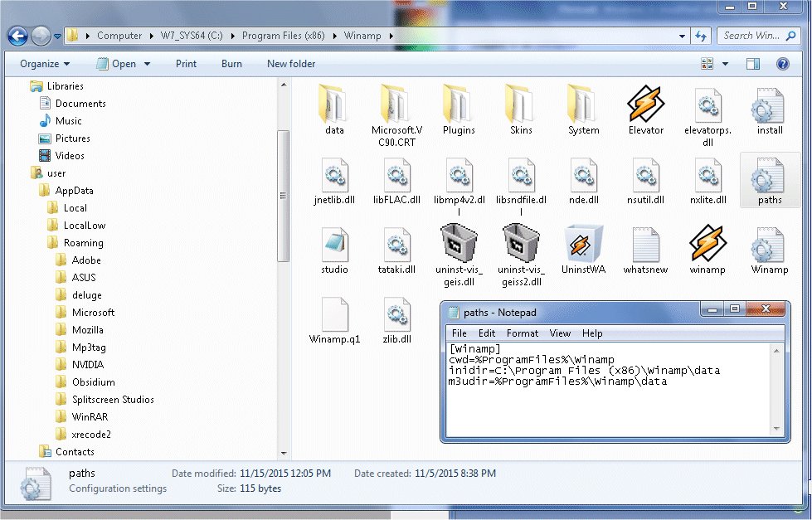
Task: Select the elevatorps.dll file
Action: click(708, 116)
